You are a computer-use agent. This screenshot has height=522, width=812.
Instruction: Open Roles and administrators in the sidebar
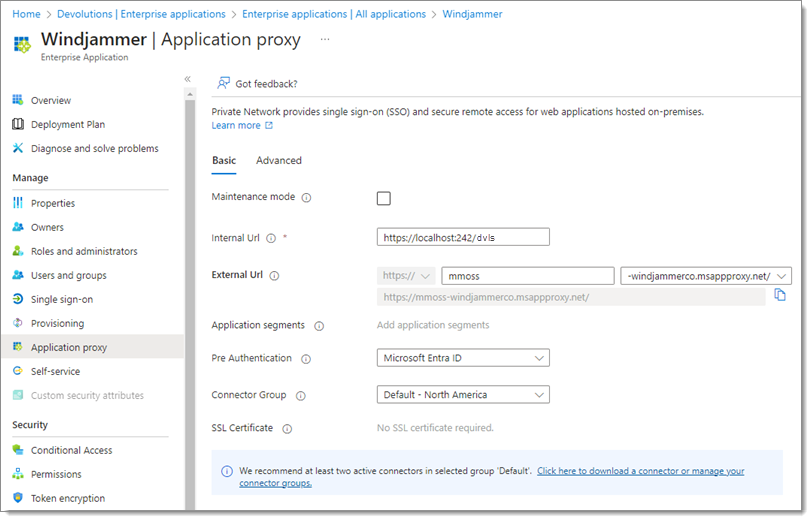point(84,251)
